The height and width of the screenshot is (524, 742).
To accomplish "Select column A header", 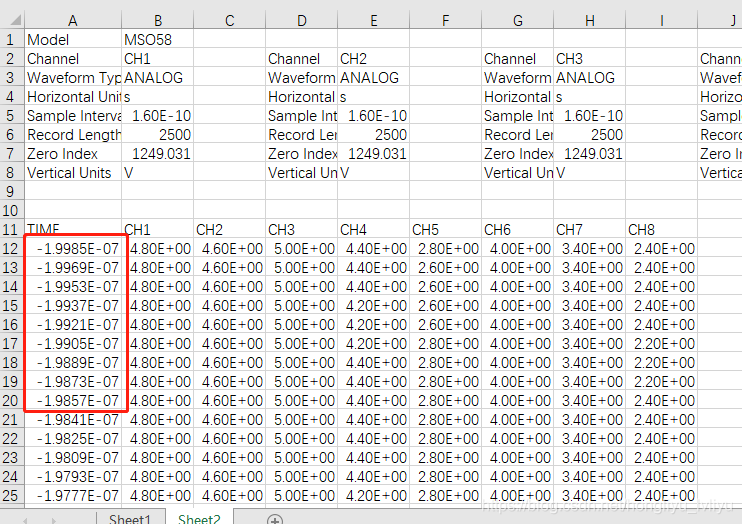I will [72, 20].
